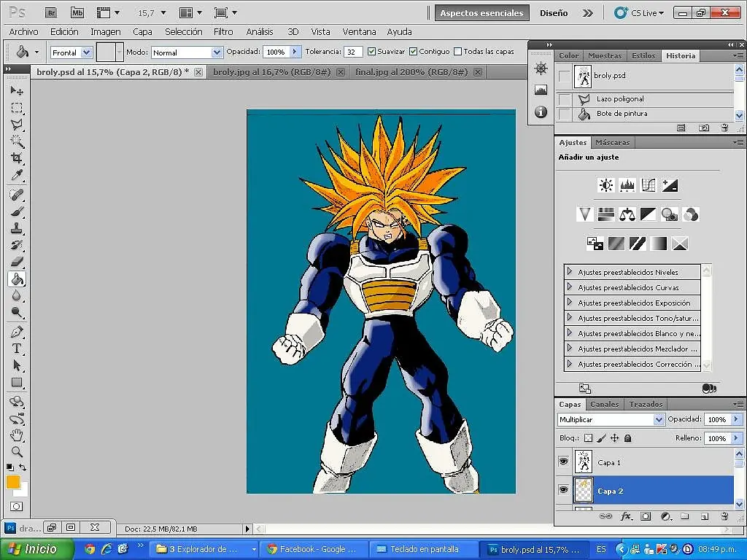Delete the selected layer with trash icon
Screen dimensions: 747x560
coord(724,516)
